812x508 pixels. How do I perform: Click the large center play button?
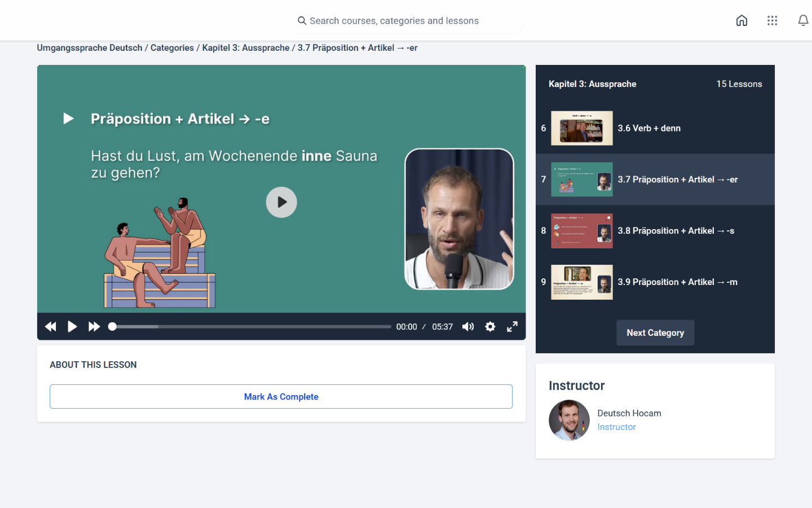click(281, 202)
